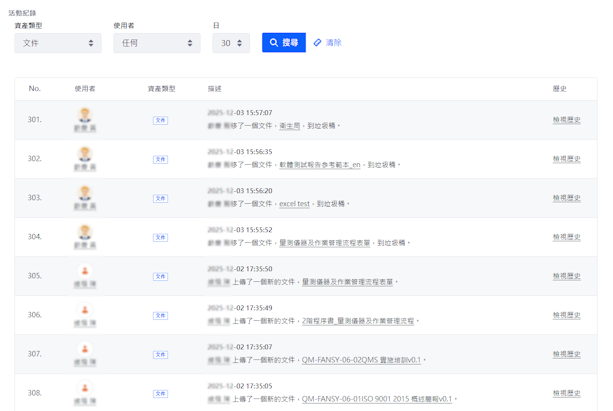Click the timestamp ending 17:35:05
This screenshot has height=411, width=613.
click(240, 386)
